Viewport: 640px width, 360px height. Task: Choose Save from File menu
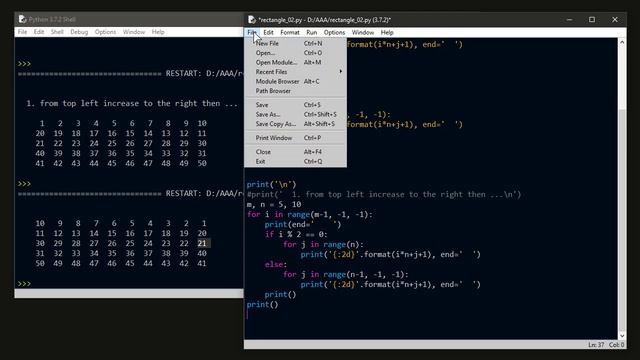click(x=296, y=105)
